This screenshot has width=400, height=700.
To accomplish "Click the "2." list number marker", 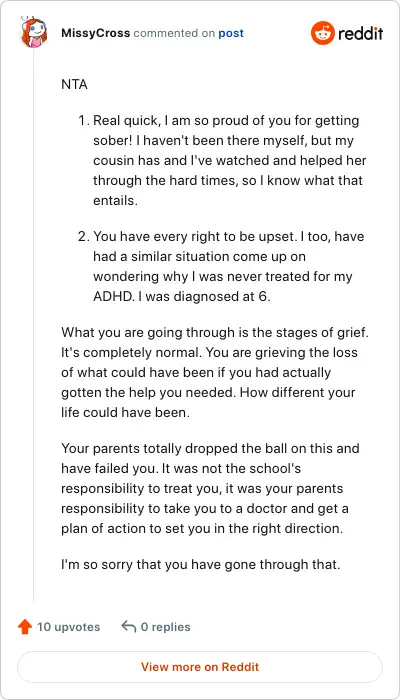I will [84, 237].
